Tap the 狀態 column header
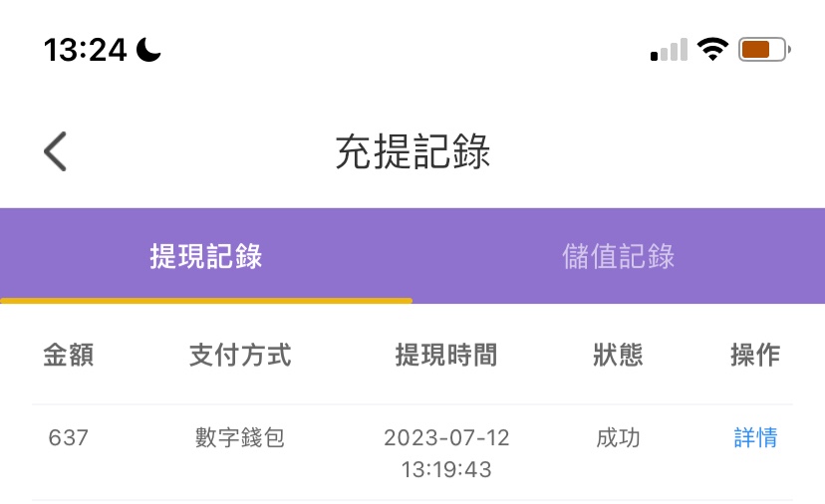 618,355
